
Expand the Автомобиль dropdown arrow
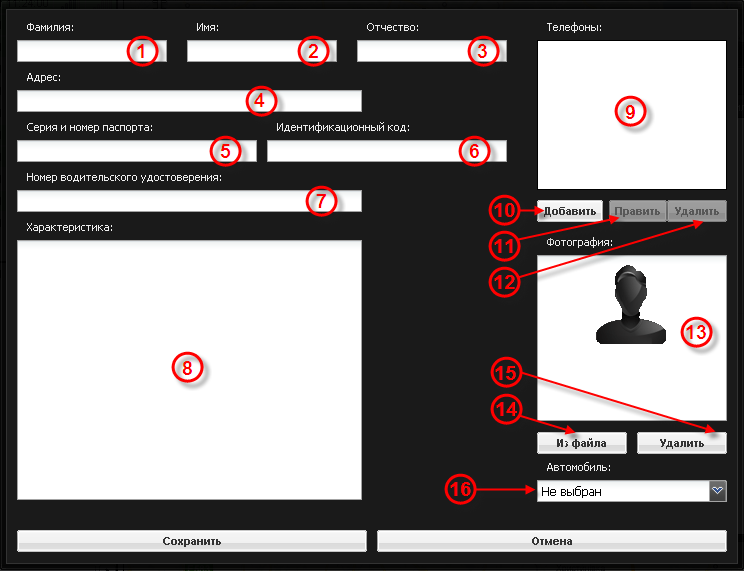(717, 491)
